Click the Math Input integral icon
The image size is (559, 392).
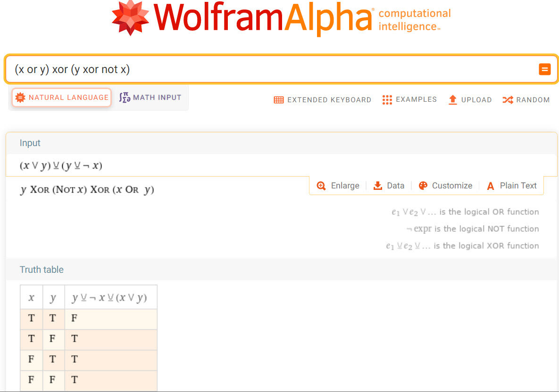pos(125,98)
